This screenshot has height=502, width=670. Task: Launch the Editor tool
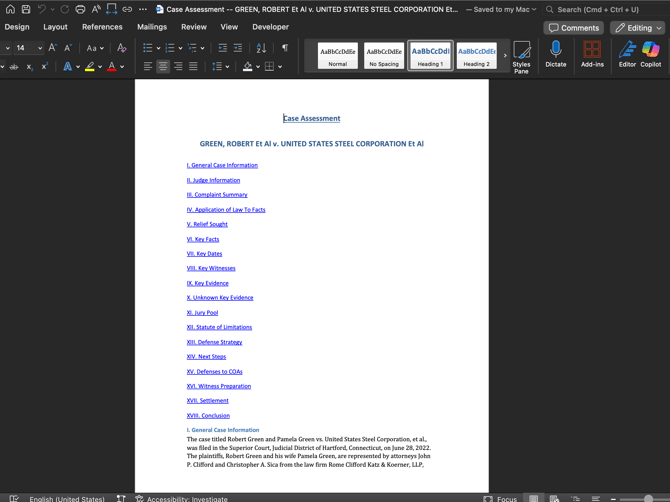click(627, 54)
